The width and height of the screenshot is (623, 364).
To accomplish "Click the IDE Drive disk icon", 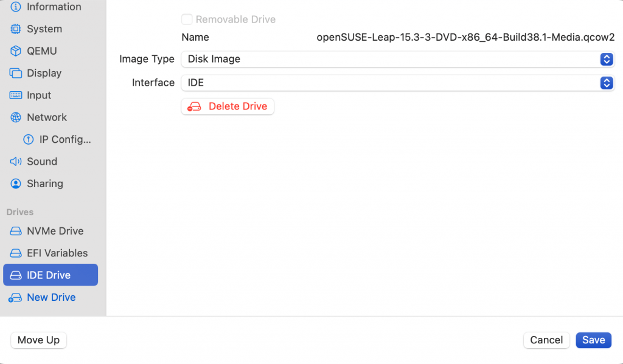I will (15, 275).
